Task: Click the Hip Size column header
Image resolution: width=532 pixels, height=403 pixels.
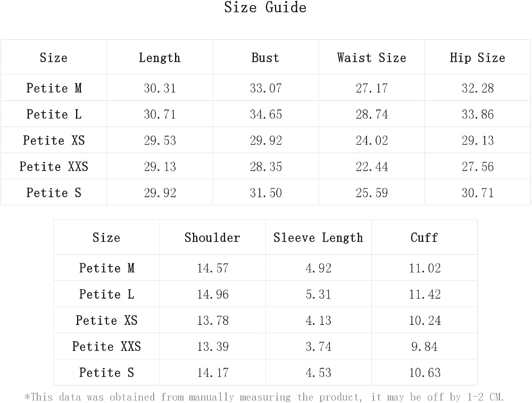Action: [x=477, y=57]
